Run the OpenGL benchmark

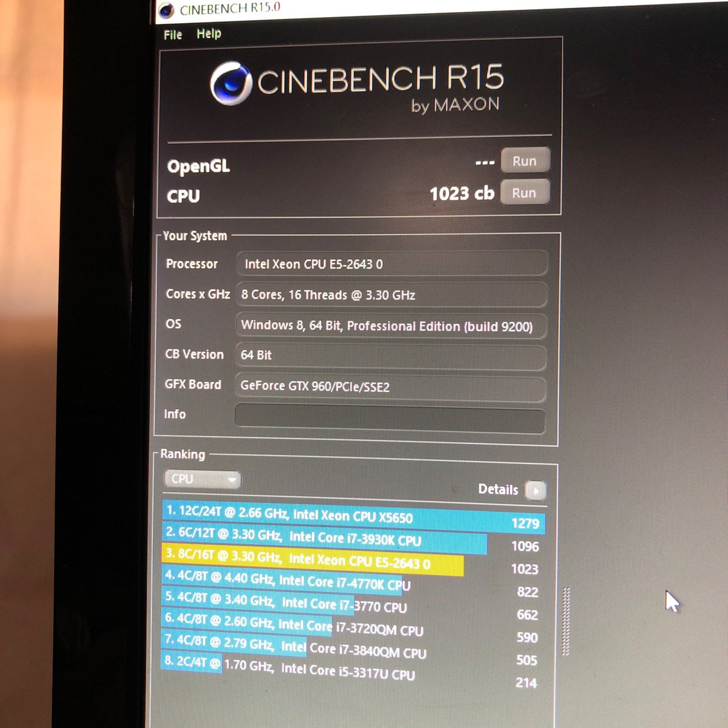[525, 161]
